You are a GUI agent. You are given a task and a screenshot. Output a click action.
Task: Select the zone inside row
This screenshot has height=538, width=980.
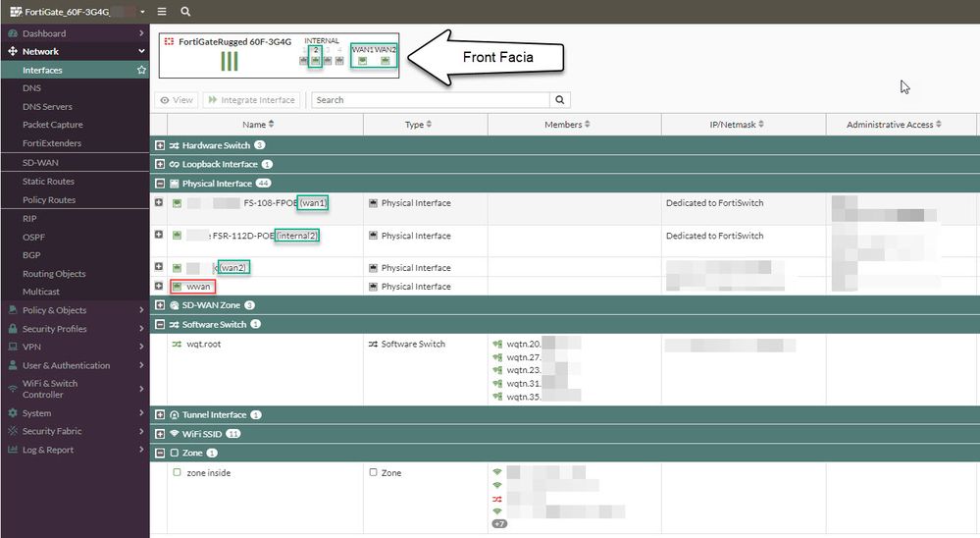click(x=208, y=473)
